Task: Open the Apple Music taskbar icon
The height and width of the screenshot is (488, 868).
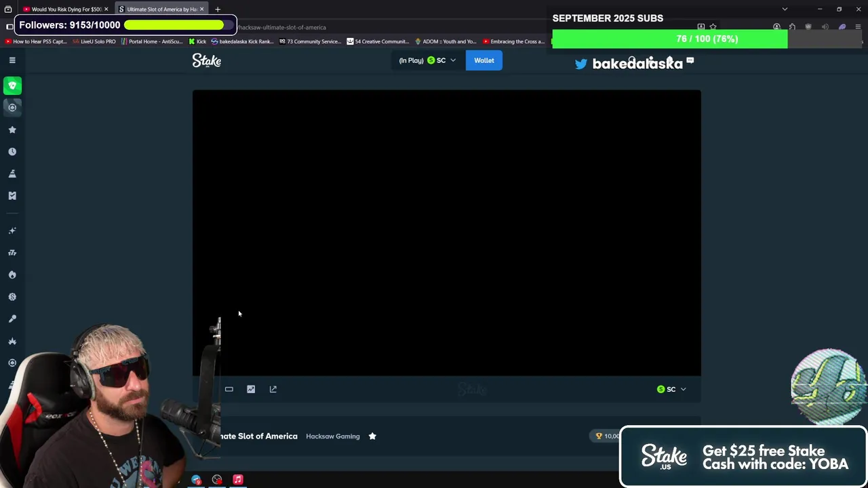Action: coord(238,479)
